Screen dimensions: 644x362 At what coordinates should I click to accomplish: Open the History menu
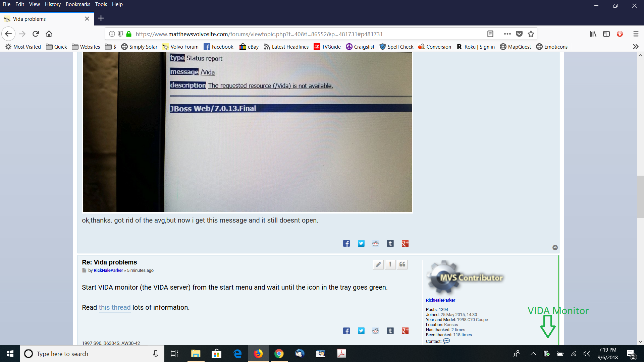[53, 4]
